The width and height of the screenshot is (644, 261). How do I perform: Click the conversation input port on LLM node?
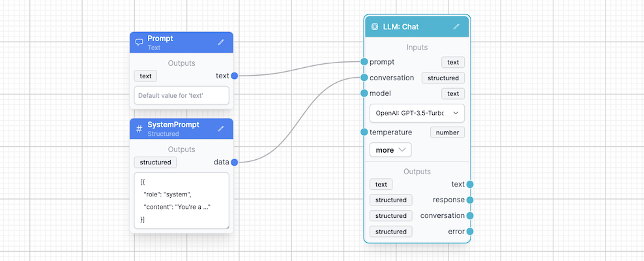pos(364,78)
